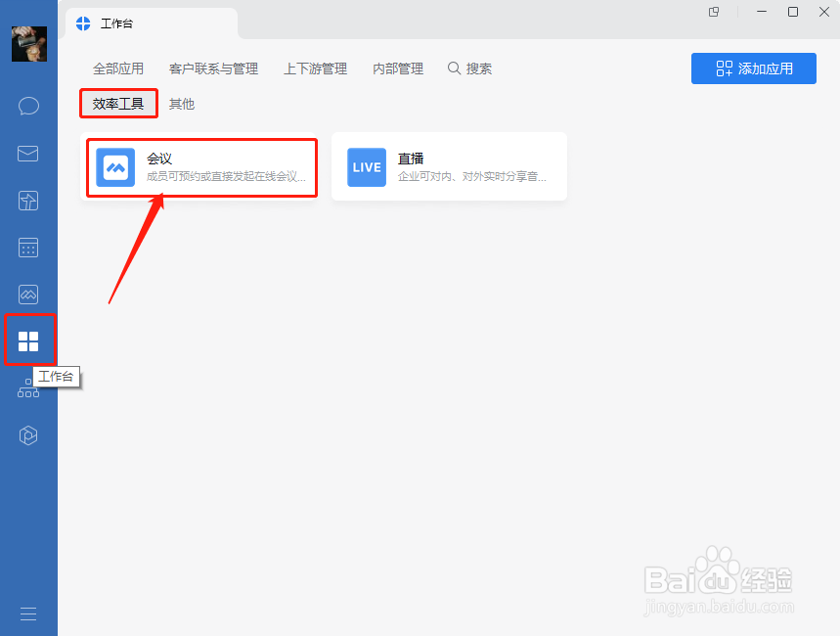Select the 其他 category tab
Screen dimensions: 840x636
pos(182,104)
